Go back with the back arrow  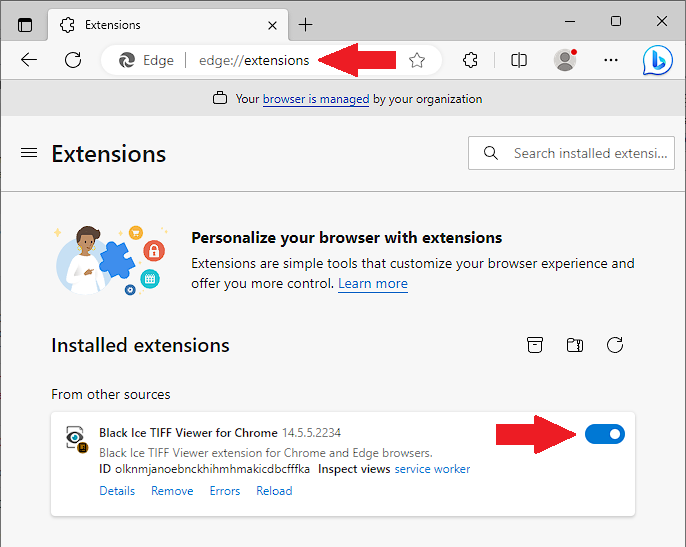pos(29,60)
